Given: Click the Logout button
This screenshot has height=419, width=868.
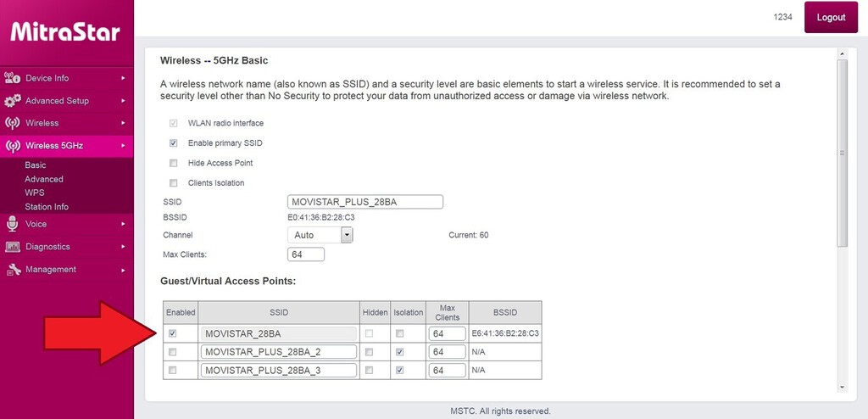Looking at the screenshot, I should pos(831,17).
